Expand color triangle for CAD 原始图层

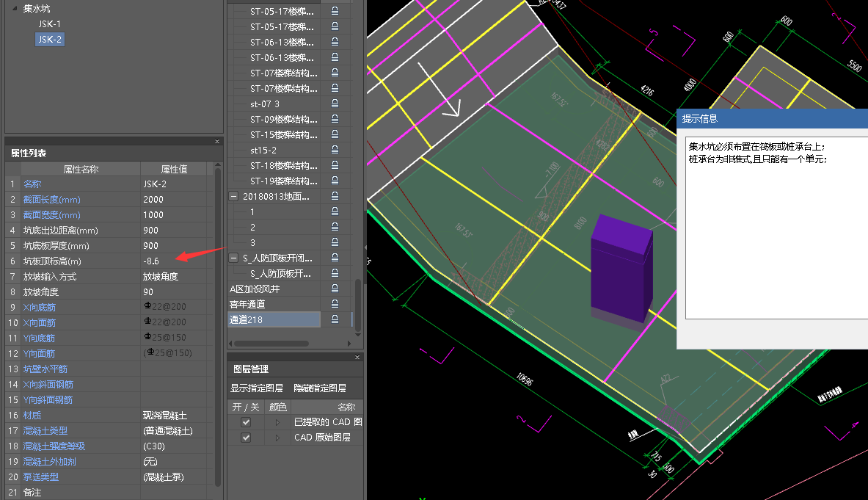tap(277, 438)
